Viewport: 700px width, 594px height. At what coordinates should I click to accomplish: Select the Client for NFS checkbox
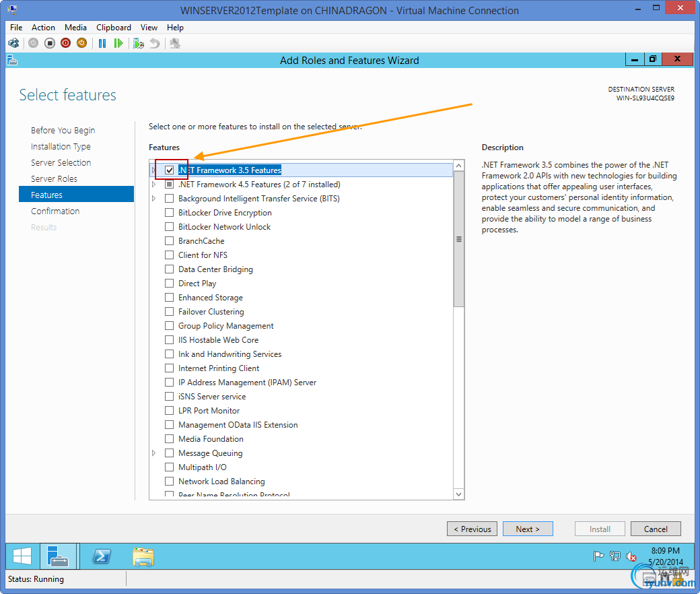pyautogui.click(x=169, y=255)
